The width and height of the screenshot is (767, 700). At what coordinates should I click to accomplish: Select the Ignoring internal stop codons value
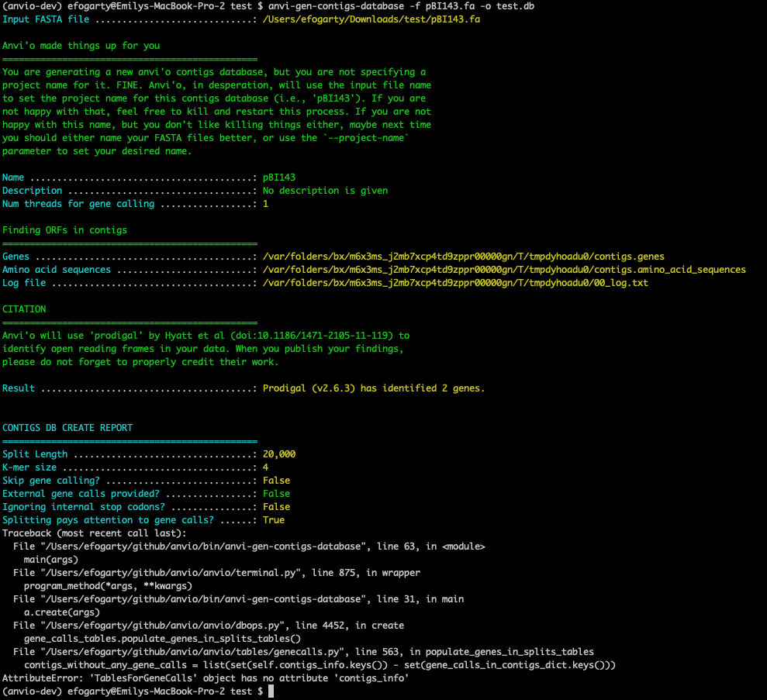coord(275,506)
